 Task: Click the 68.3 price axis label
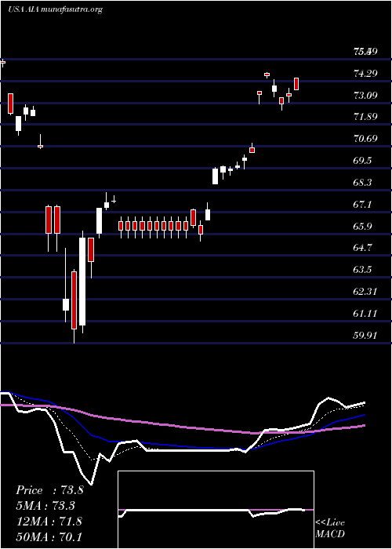362,183
